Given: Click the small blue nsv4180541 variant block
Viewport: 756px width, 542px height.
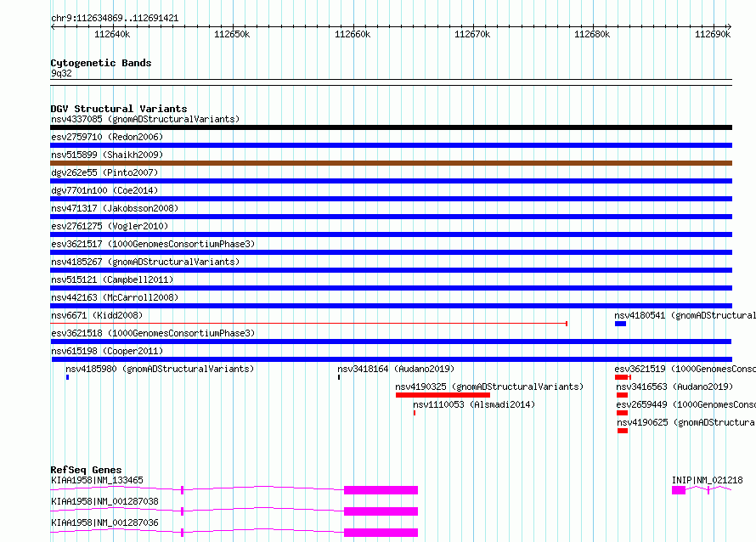Looking at the screenshot, I should click(621, 324).
